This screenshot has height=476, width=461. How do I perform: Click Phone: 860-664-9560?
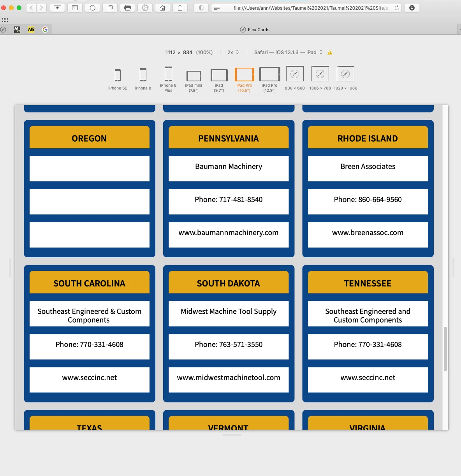coord(368,200)
